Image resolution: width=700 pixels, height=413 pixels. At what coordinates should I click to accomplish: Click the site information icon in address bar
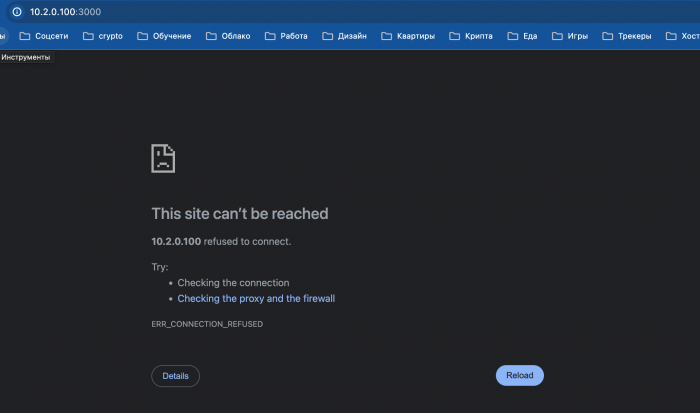(16, 12)
